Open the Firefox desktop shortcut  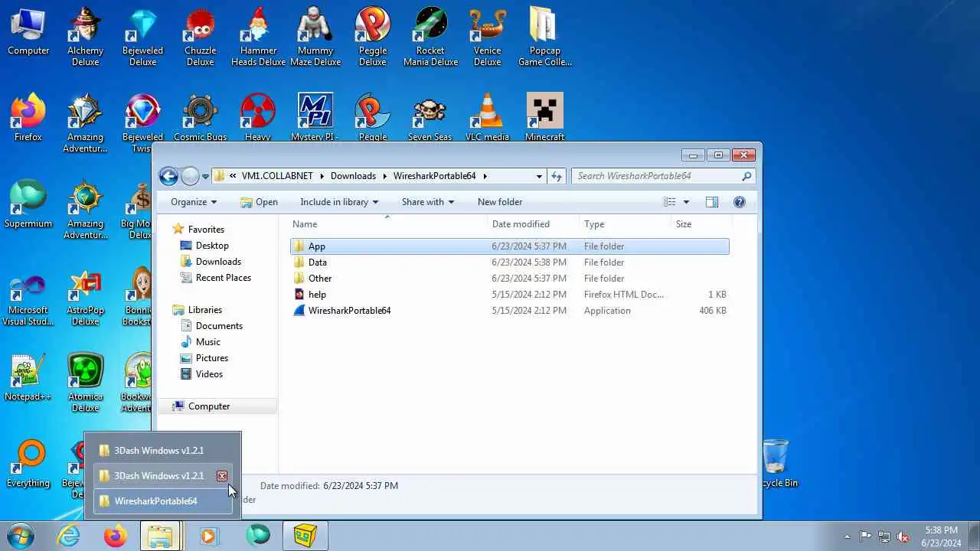[x=28, y=117]
